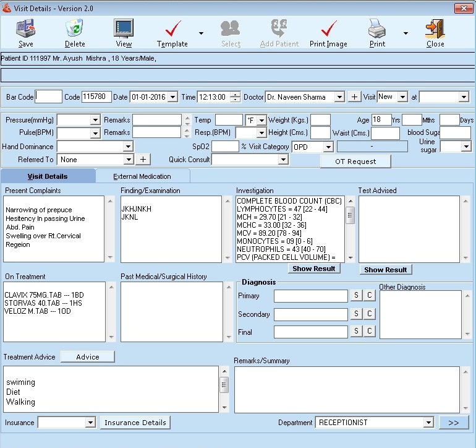Click the S button for Secondary diagnosis
476x448 pixels.
357,314
